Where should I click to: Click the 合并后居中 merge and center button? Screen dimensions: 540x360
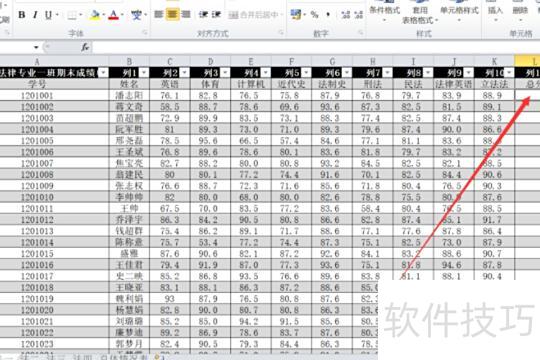[x=253, y=15]
